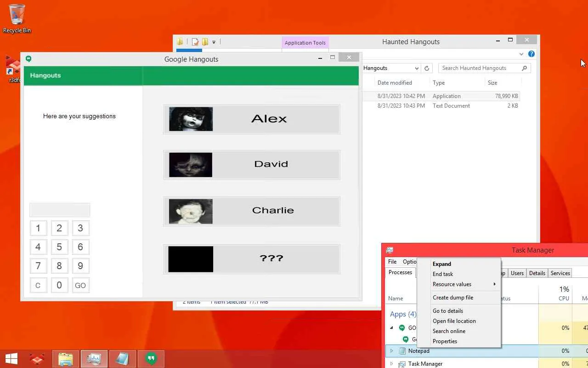Viewport: 588px width, 368px height.
Task: Select David's dark face photo
Action: pyautogui.click(x=191, y=165)
